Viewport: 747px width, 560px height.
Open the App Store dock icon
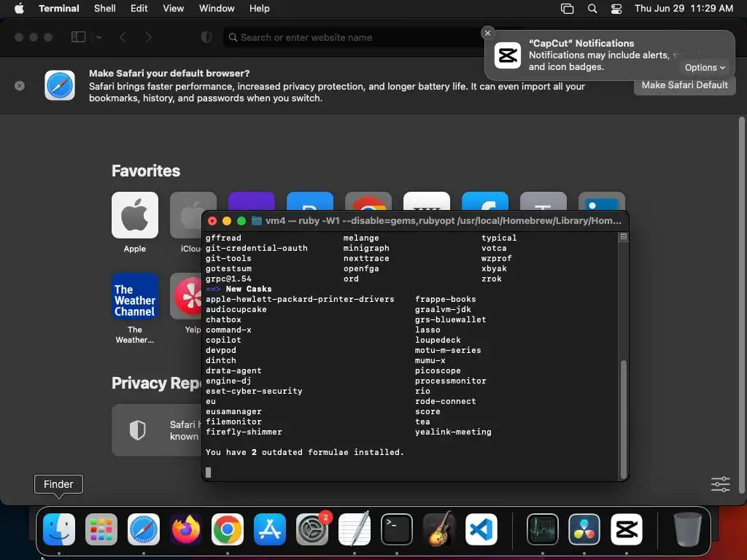[270, 529]
